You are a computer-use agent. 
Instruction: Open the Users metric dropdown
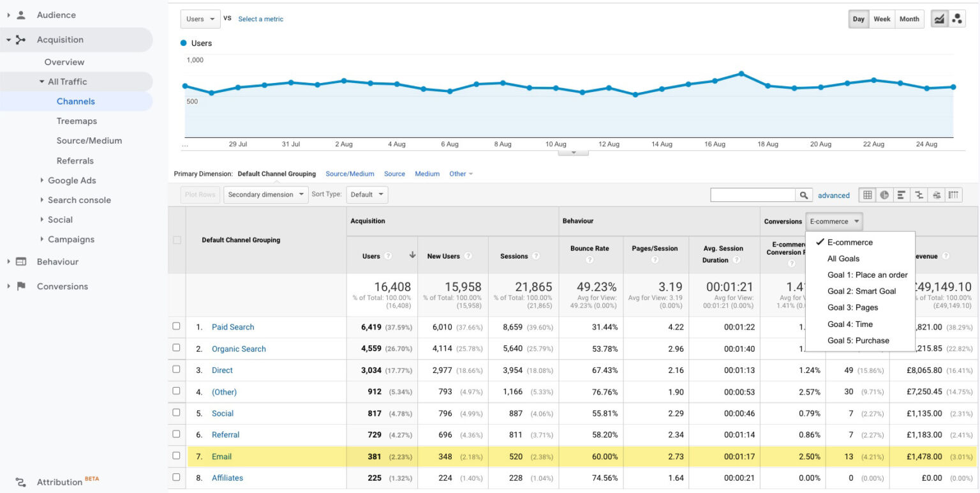200,19
